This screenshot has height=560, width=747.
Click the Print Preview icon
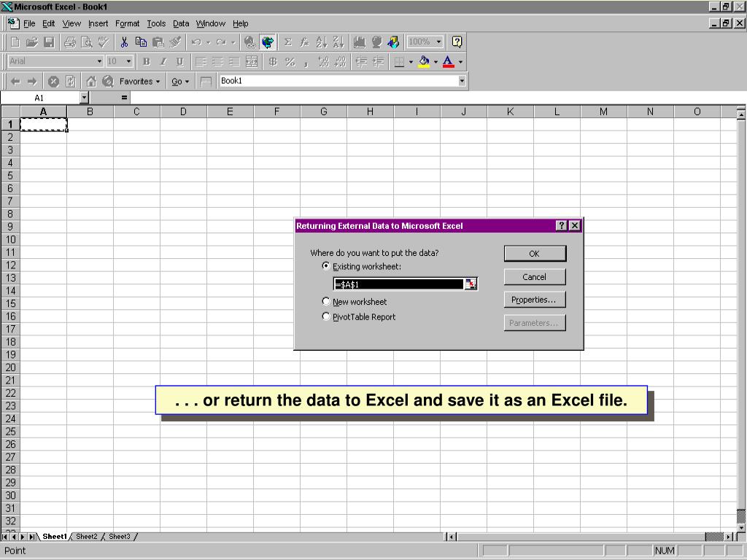click(86, 42)
